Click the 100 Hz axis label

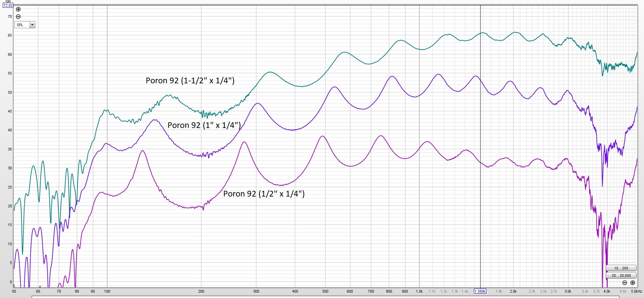pyautogui.click(x=107, y=291)
